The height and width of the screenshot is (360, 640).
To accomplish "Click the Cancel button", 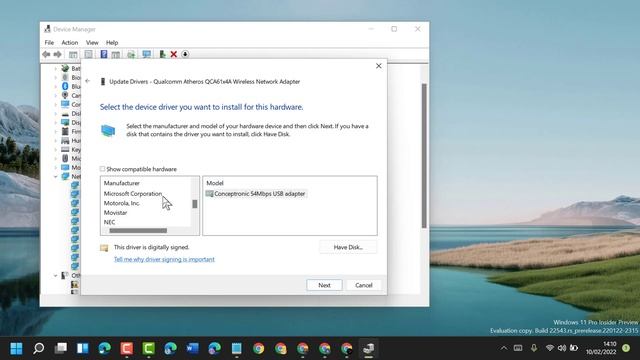I will click(x=364, y=285).
